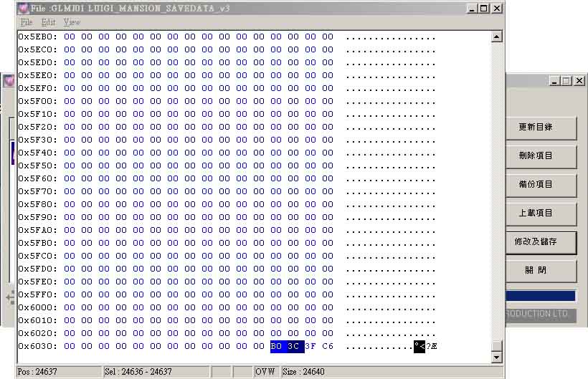Close the hex editor window

497,9
